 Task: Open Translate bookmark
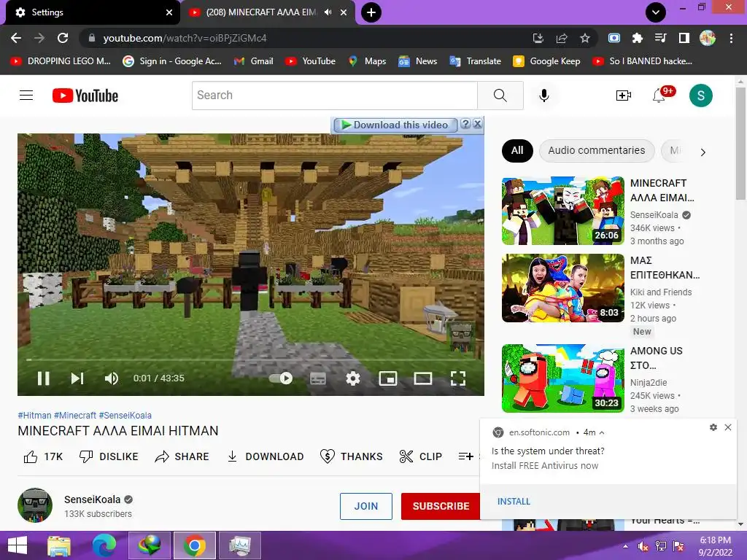point(476,61)
